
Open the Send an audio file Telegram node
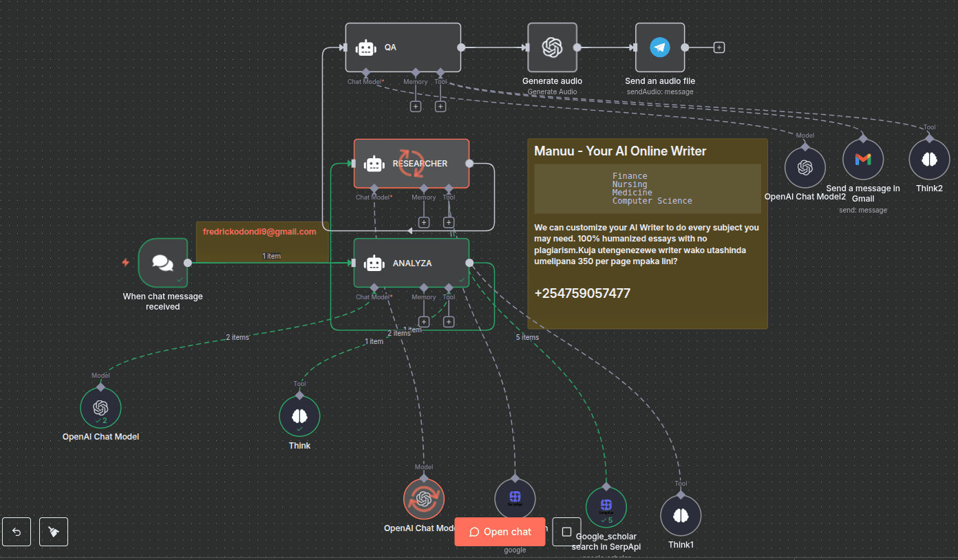[x=659, y=47]
